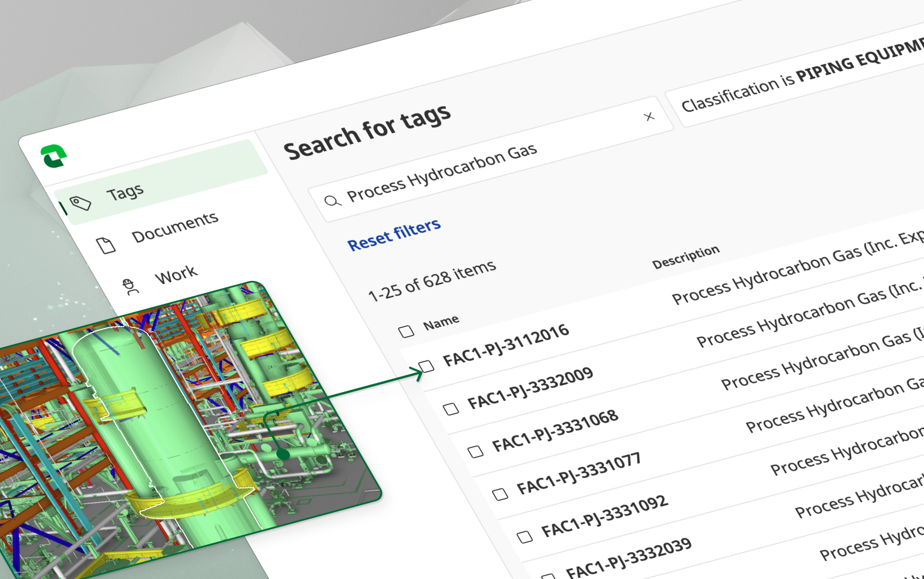Click the green app logo icon
This screenshot has width=924, height=579.
tap(53, 156)
